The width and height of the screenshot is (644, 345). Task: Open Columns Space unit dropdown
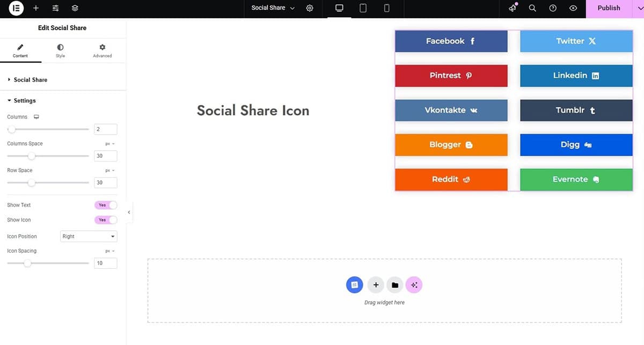tap(109, 144)
